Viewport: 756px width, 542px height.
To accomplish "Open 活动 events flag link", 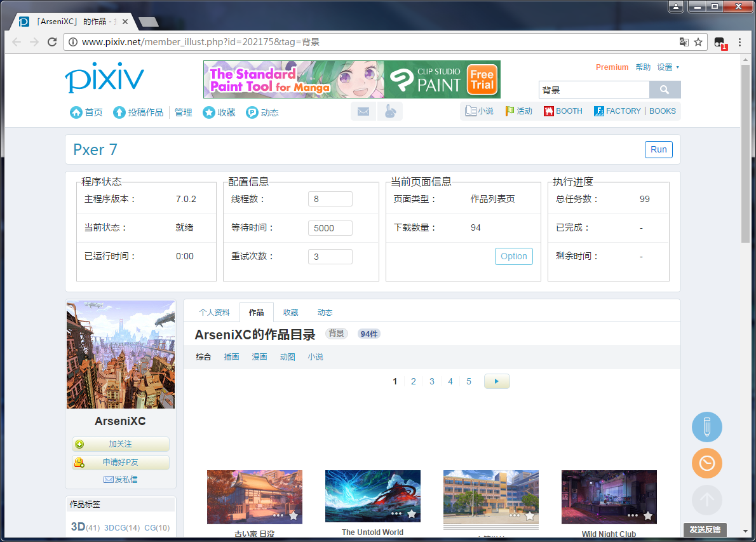I will (x=519, y=111).
